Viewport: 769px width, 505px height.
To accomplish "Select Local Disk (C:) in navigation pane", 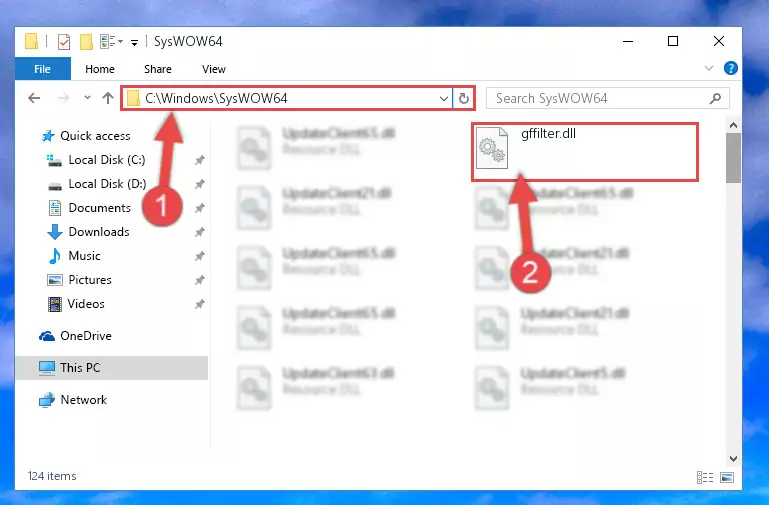I will click(106, 160).
